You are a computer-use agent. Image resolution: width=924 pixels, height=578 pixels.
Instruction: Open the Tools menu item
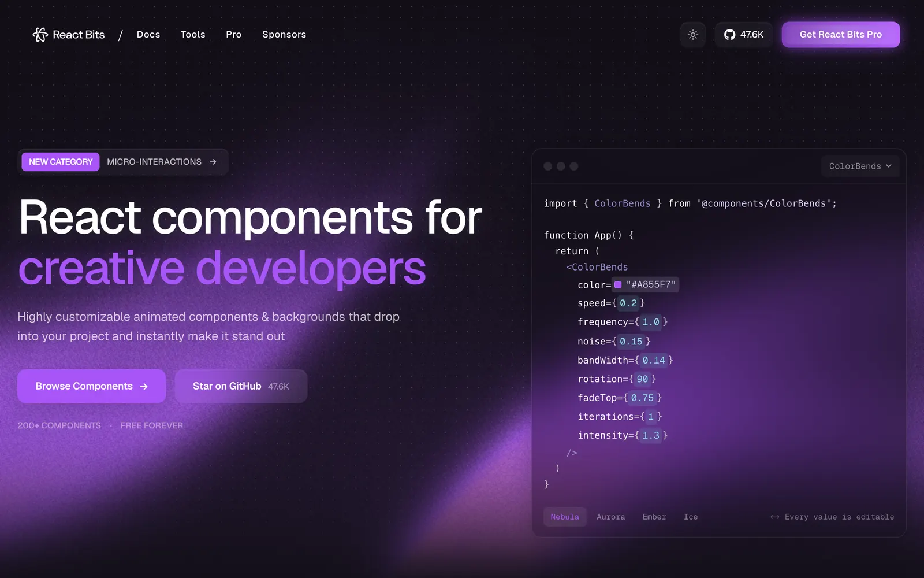[x=193, y=35]
